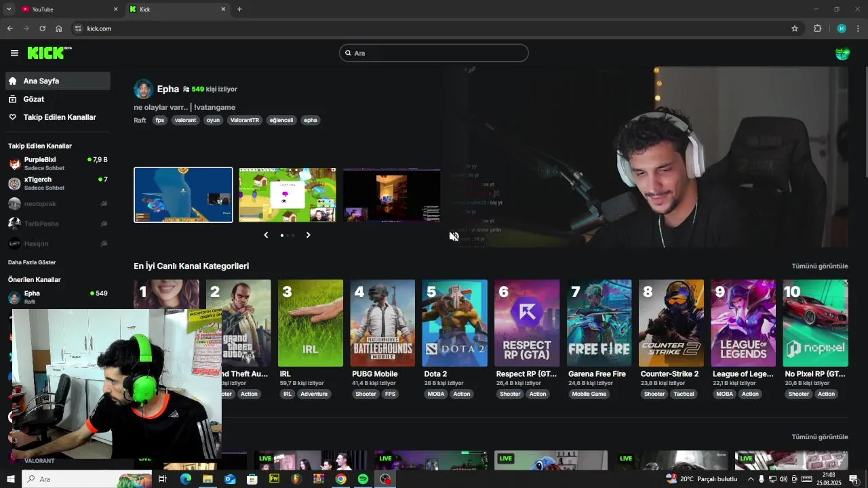This screenshot has height=488, width=868.
Task: Go back in browser history
Action: tap(10, 28)
